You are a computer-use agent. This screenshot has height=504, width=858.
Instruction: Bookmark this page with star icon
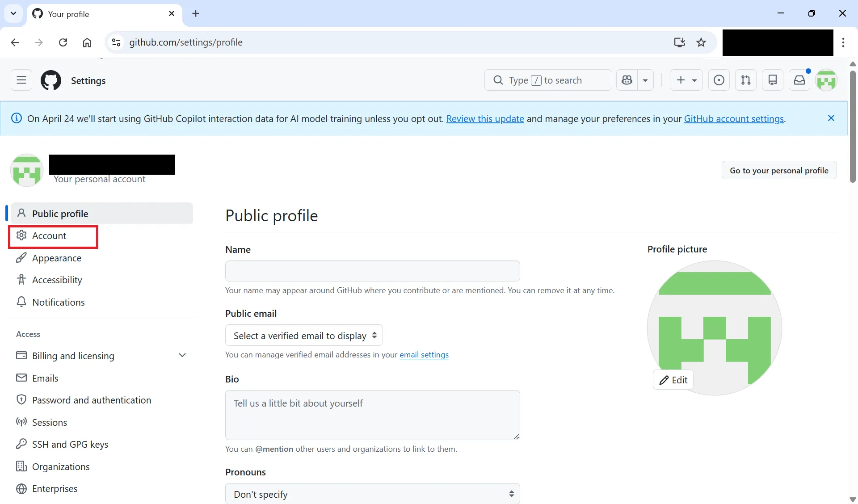tap(701, 42)
